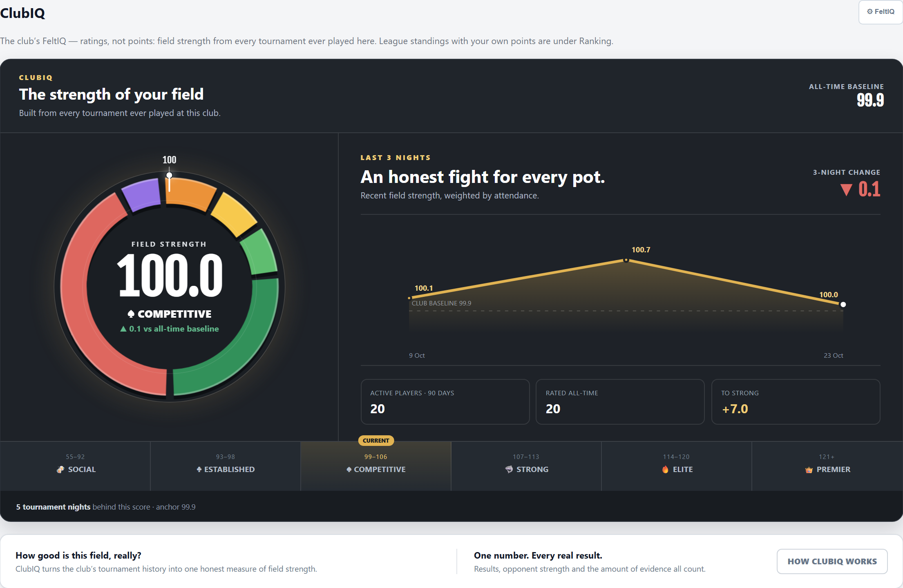
Task: Click the spade icon beside COMPETITIVE in the gauge
Action: click(x=131, y=314)
